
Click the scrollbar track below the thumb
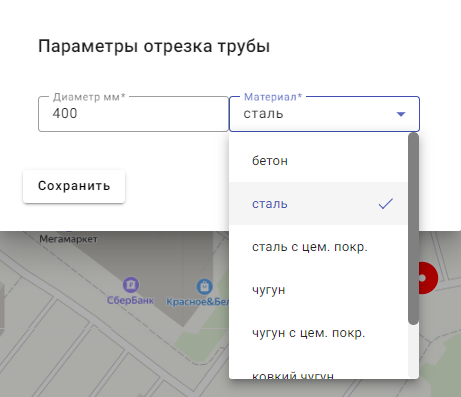(413, 351)
